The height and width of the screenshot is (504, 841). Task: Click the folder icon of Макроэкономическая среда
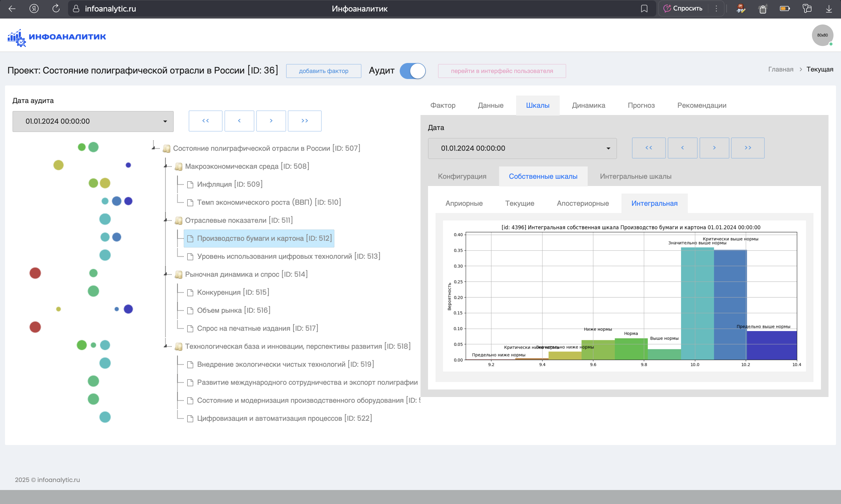[x=178, y=167]
